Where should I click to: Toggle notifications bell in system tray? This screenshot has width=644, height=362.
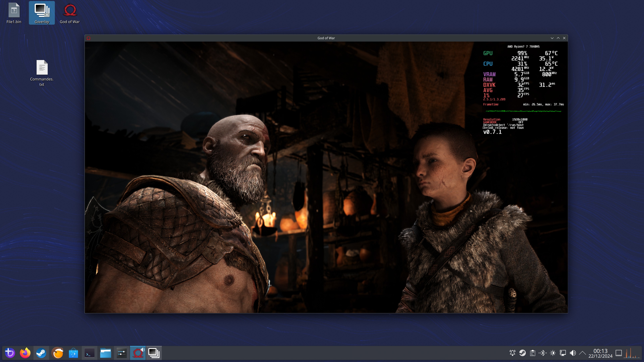click(512, 353)
